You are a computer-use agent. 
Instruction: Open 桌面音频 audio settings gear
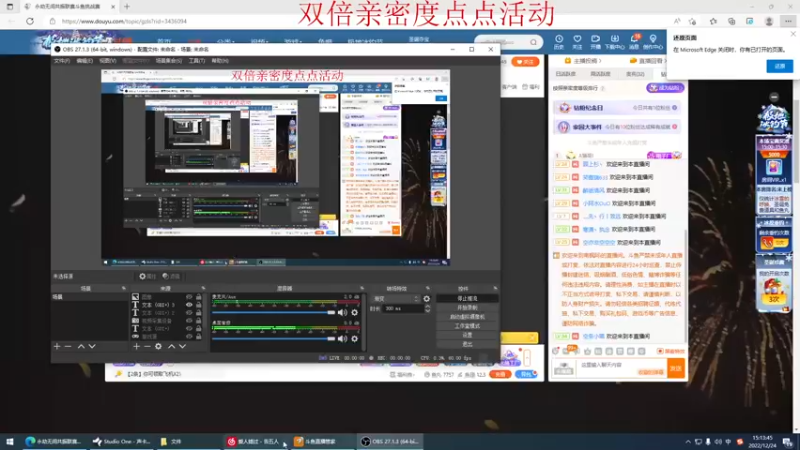click(x=355, y=339)
